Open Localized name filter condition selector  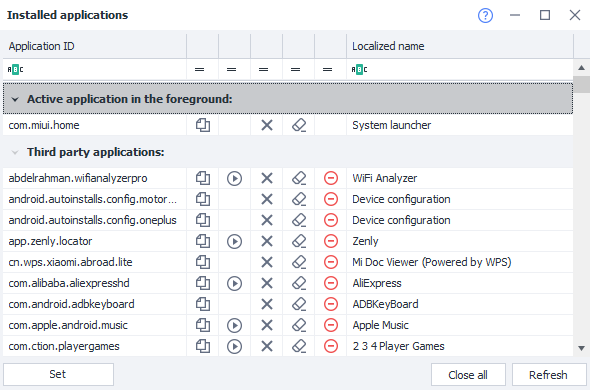359,70
